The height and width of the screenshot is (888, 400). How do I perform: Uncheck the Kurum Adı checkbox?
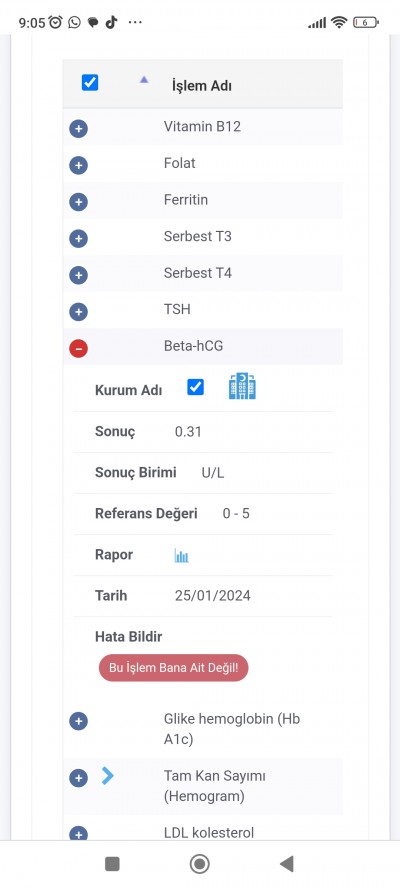195,387
